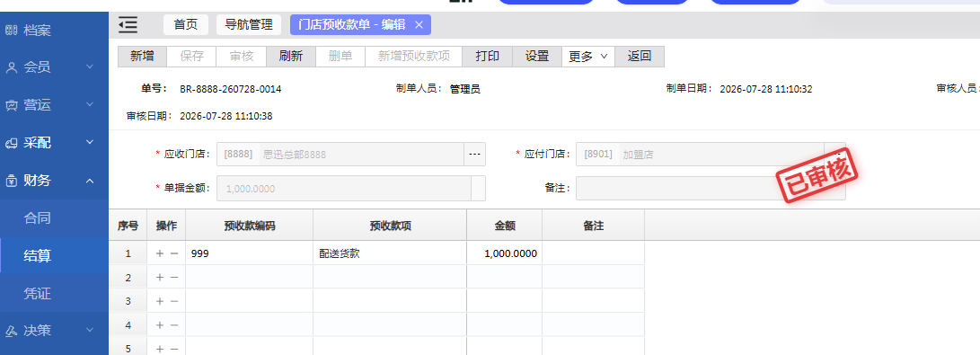The image size is (980, 355).
Task: Add a row after row 4 with plus
Action: click(159, 325)
